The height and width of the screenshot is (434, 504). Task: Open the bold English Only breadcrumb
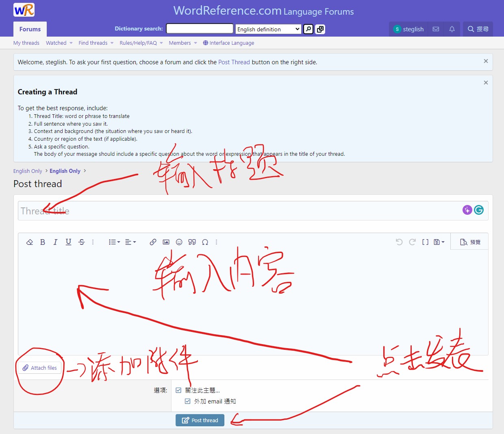[x=65, y=171]
